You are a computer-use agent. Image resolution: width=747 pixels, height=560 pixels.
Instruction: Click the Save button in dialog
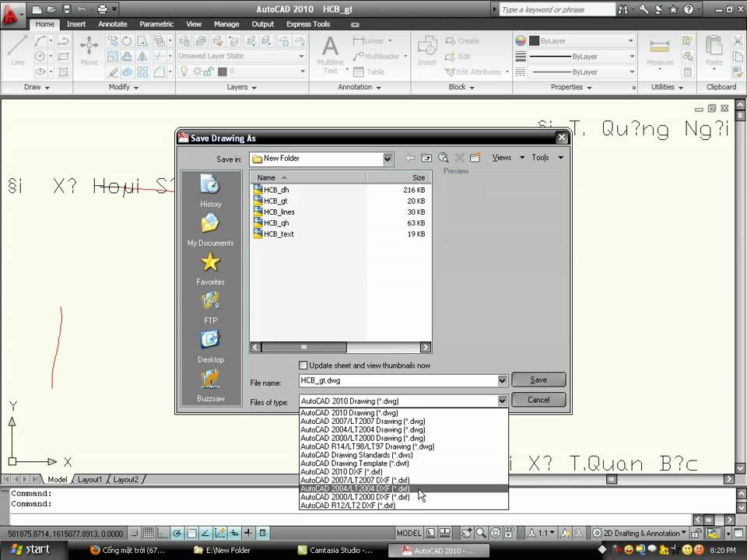point(538,380)
